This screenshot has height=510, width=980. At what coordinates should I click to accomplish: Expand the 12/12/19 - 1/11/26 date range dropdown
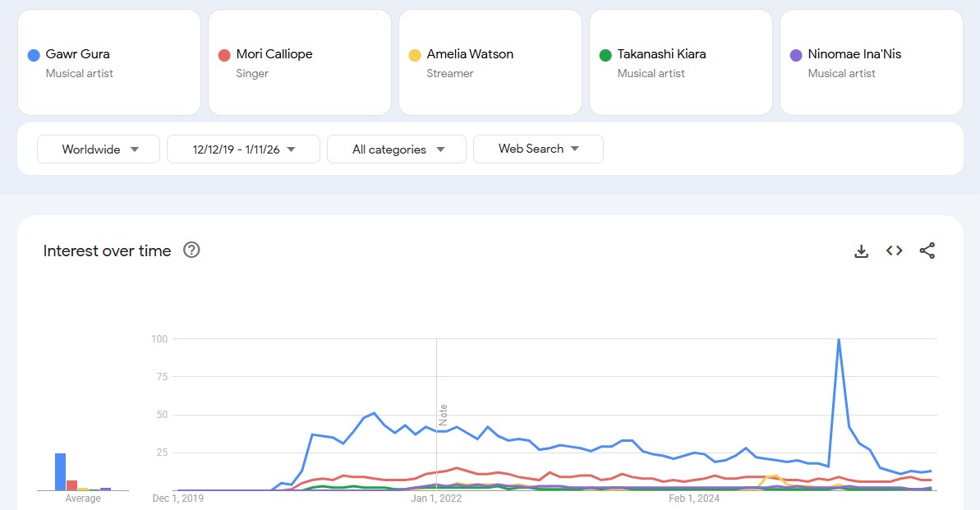[243, 149]
